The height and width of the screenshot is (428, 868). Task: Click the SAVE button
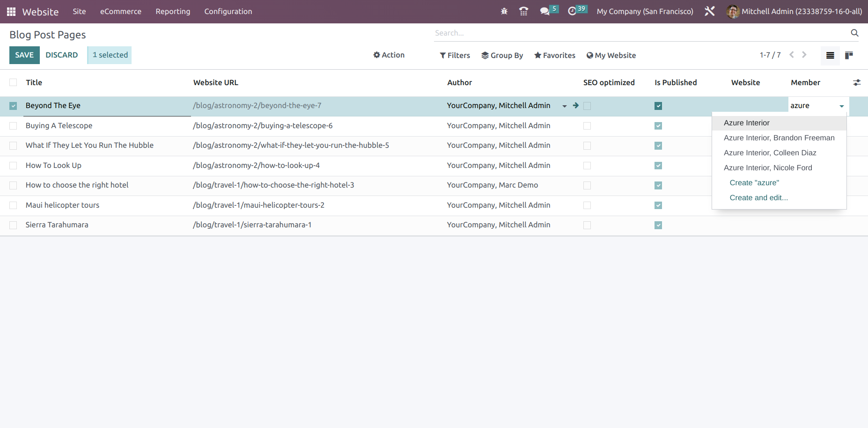tap(24, 55)
